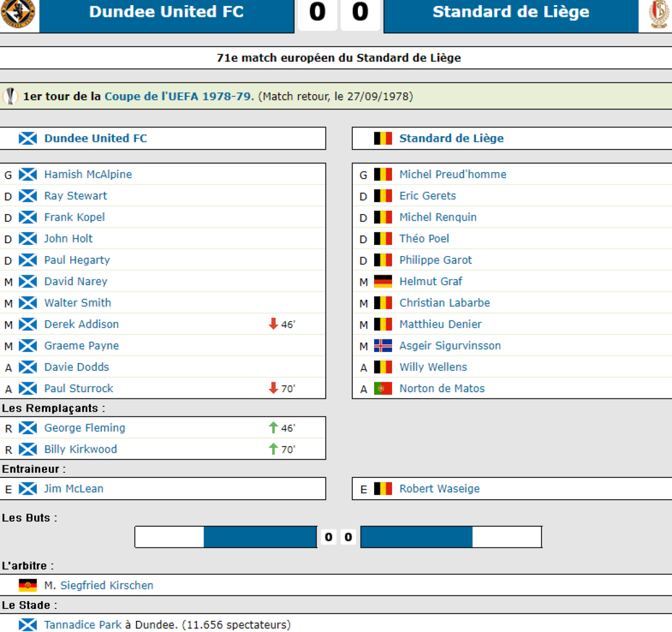This screenshot has width=672, height=632.
Task: Click the UEFA Cup trophy icon
Action: [x=10, y=96]
